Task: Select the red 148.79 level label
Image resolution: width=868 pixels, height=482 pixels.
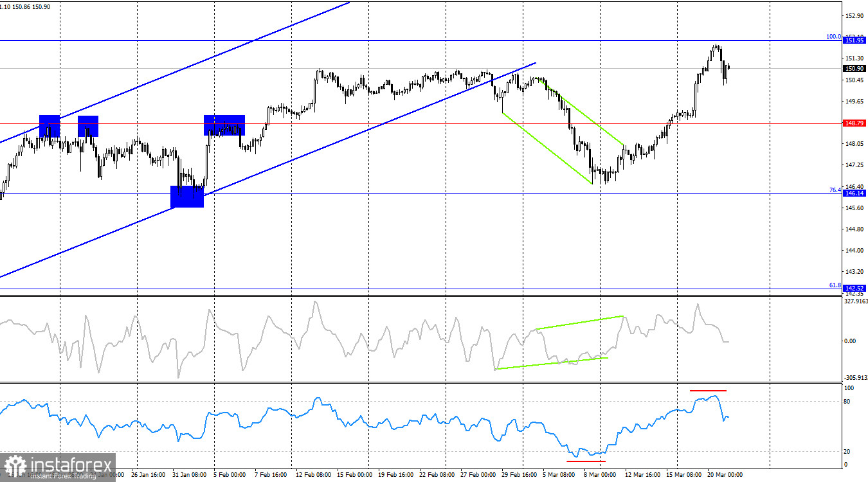Action: [x=853, y=123]
